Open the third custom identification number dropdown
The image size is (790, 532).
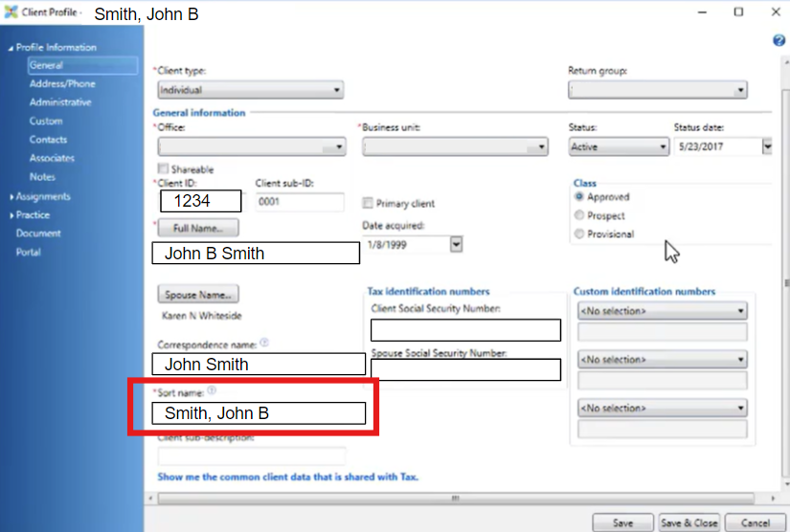pos(662,408)
